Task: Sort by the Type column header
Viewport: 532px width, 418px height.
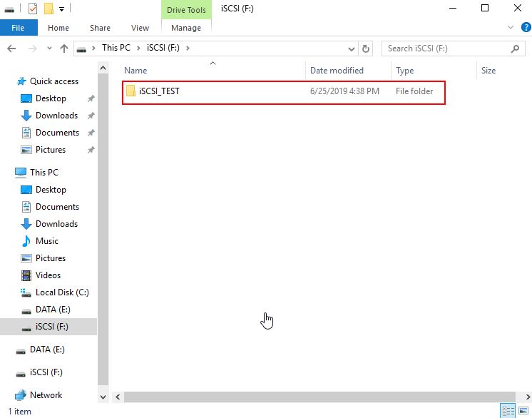Action: pyautogui.click(x=405, y=71)
